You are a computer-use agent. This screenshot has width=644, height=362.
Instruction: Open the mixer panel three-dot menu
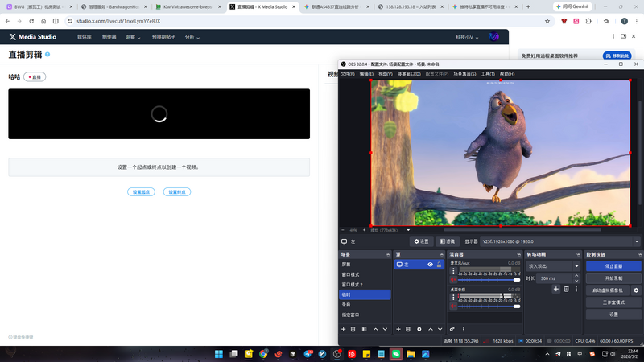pyautogui.click(x=464, y=329)
